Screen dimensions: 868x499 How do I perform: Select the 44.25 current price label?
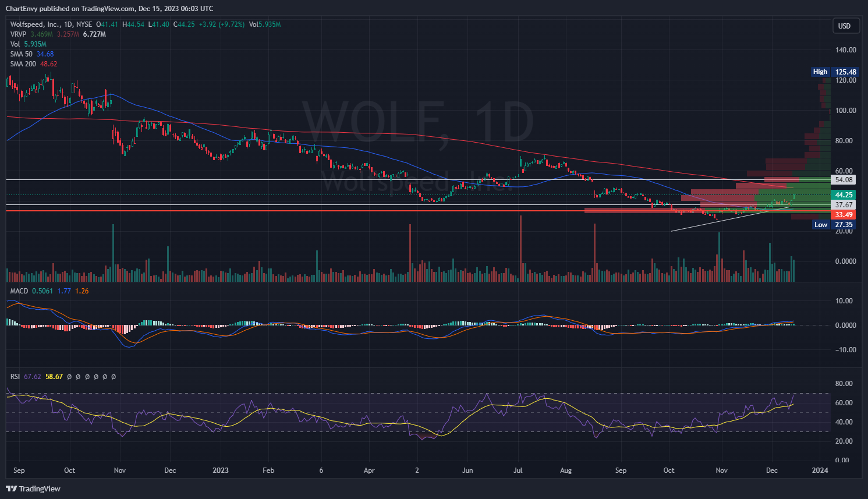844,195
